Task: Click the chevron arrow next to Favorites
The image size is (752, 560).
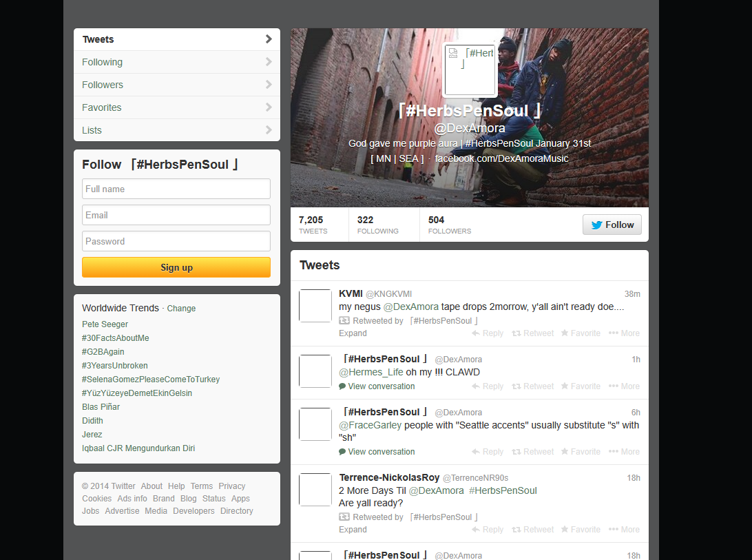Action: [269, 107]
